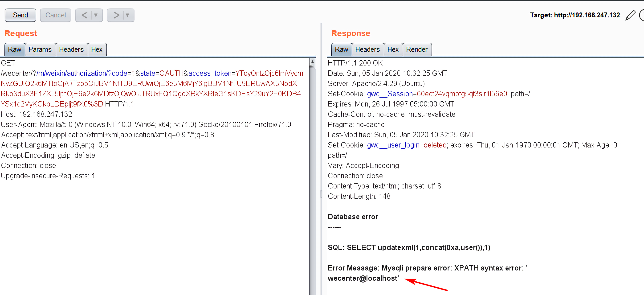Viewport: 644px width, 295px height.
Task: Click the request pane vertical scrollbar track
Action: click(312, 180)
